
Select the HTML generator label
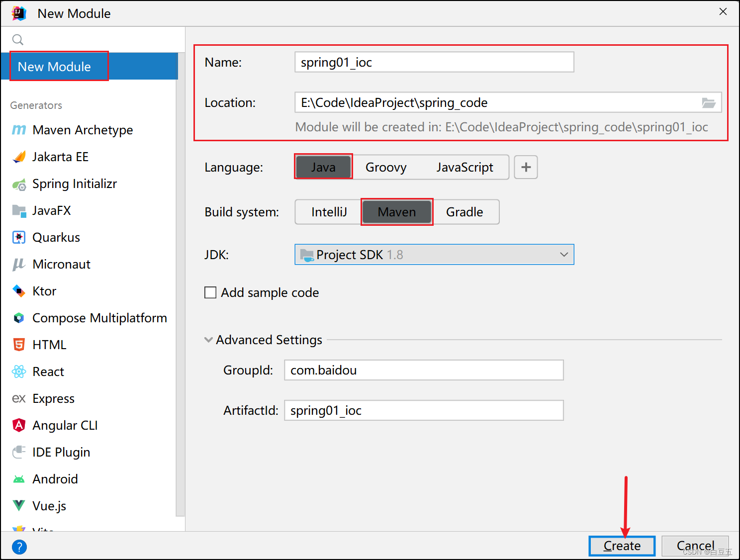(49, 345)
